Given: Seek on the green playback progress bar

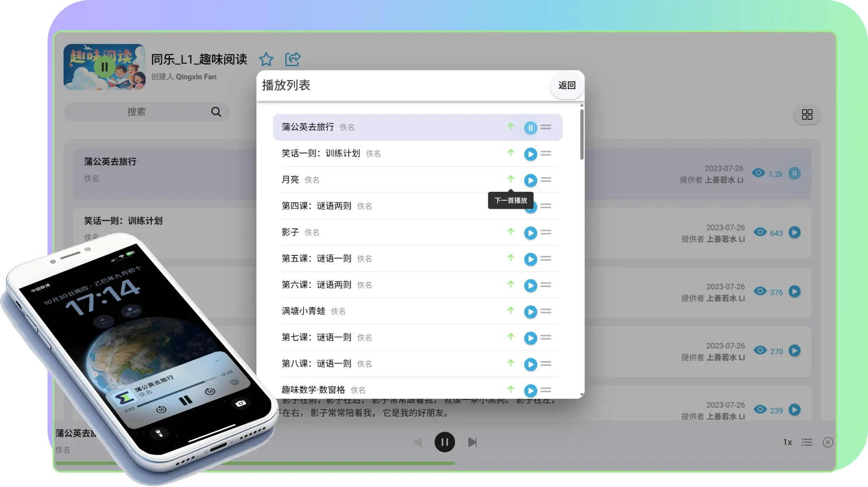Looking at the screenshot, I should [255, 463].
